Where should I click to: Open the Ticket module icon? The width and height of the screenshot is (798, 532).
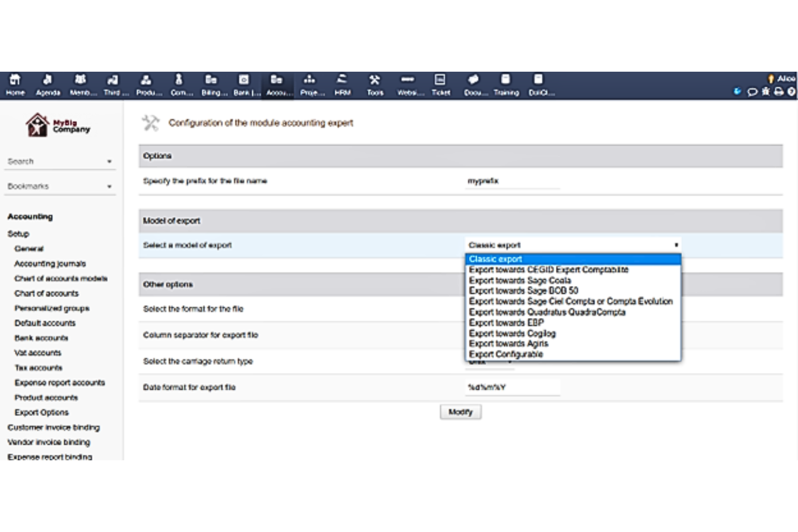click(441, 80)
